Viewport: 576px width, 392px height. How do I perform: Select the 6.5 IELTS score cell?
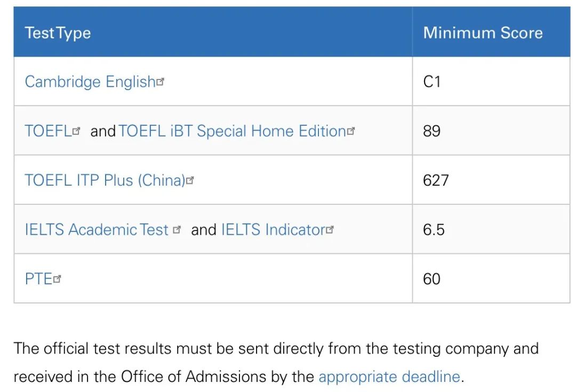[x=491, y=229]
